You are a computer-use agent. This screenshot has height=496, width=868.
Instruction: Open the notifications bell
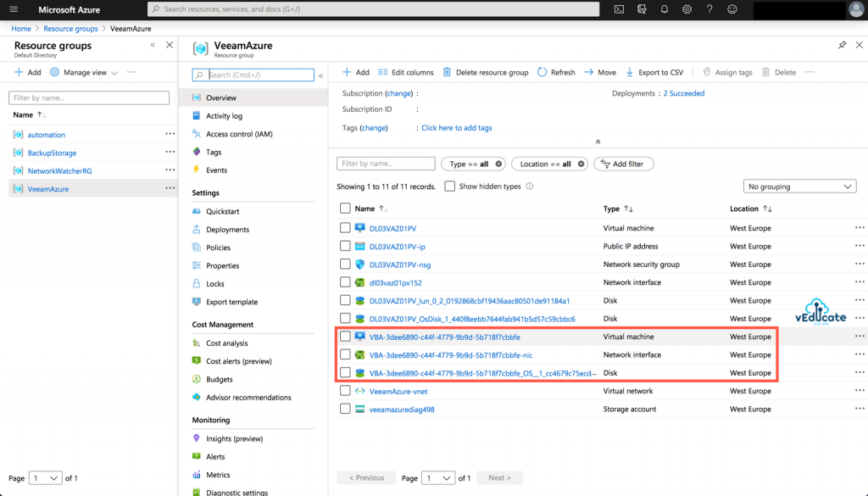pos(665,9)
